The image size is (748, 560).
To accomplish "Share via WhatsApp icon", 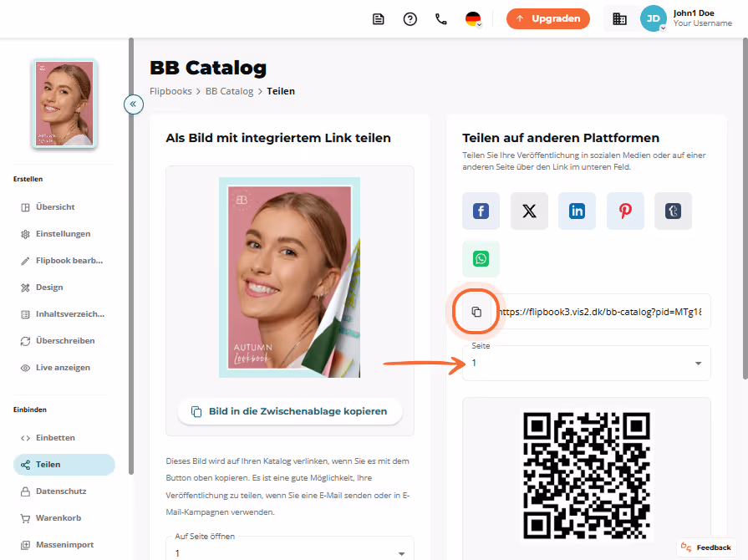I will [481, 258].
